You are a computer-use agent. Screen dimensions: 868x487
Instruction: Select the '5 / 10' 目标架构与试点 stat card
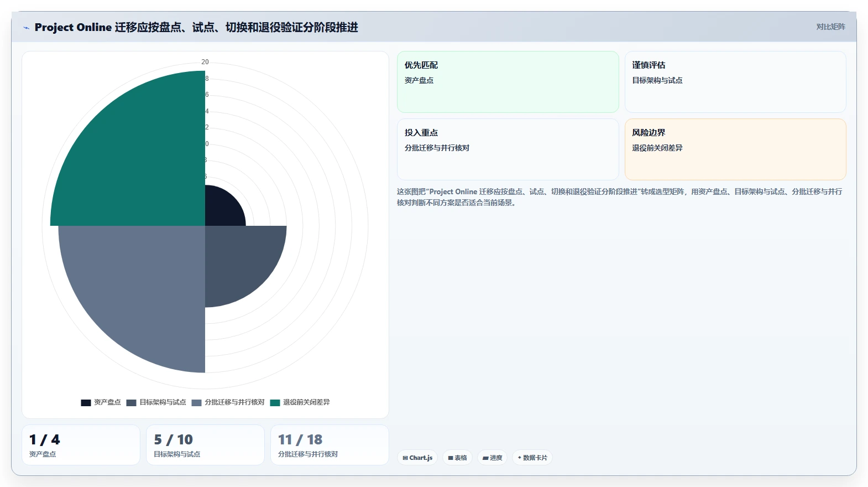point(205,445)
